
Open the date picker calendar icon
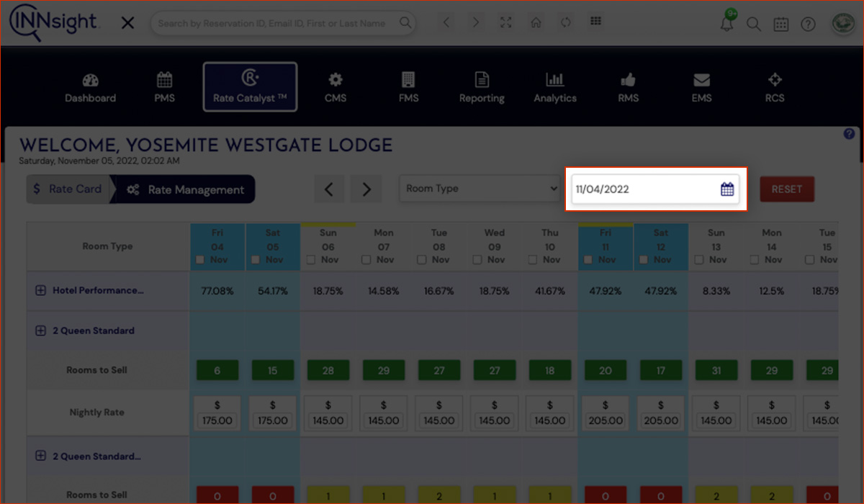click(x=727, y=189)
